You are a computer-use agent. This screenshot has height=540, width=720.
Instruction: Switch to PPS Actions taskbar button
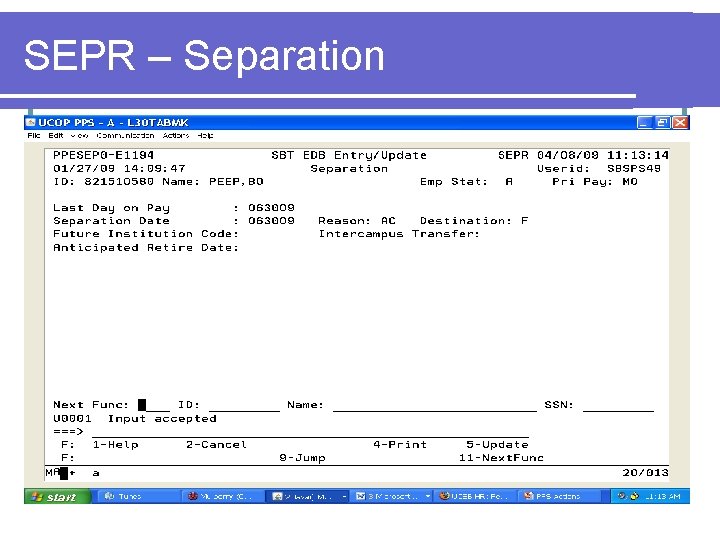pyautogui.click(x=558, y=496)
